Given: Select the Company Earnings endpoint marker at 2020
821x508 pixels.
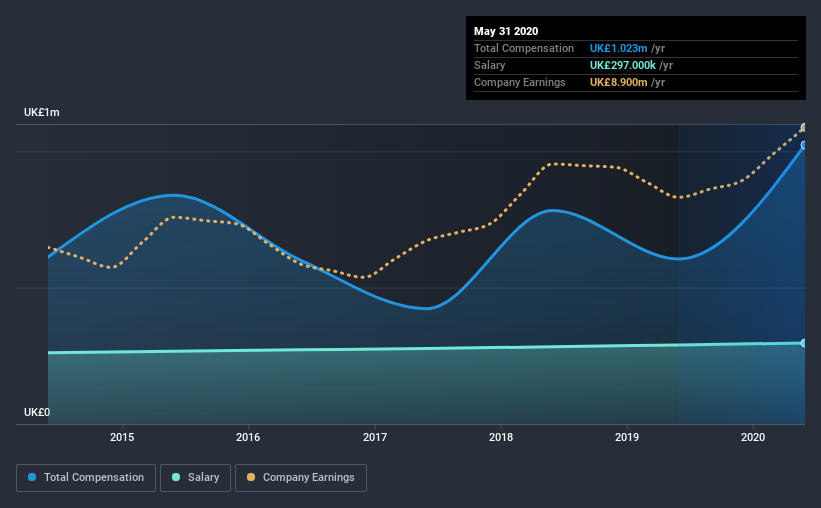Looking at the screenshot, I should pyautogui.click(x=804, y=127).
